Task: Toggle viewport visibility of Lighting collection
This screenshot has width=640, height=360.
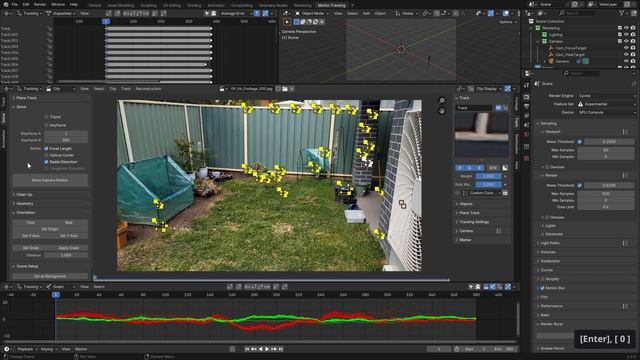Action: coord(626,35)
